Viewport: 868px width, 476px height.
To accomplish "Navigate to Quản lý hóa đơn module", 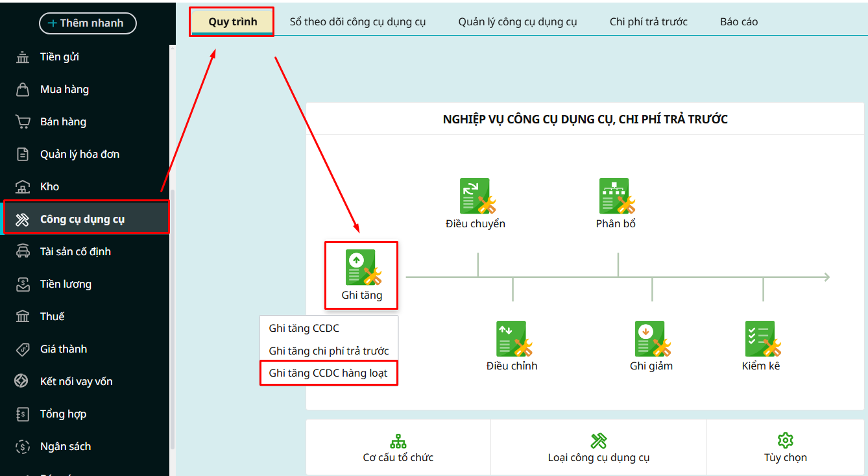I will coord(79,154).
